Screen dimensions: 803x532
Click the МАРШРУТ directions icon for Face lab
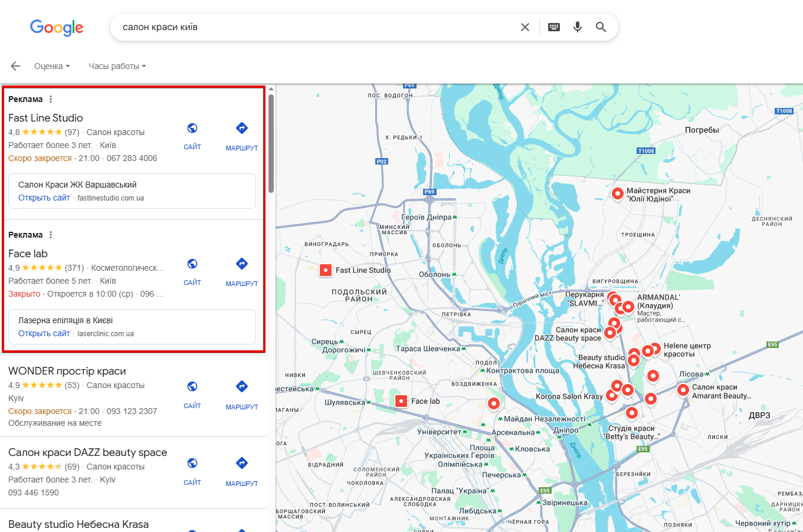[241, 264]
